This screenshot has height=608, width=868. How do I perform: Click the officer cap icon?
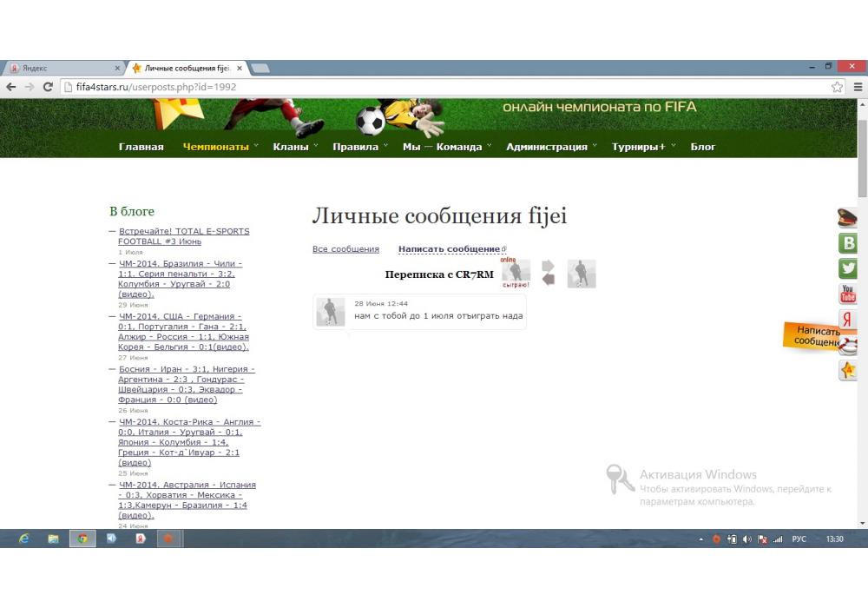tap(848, 218)
